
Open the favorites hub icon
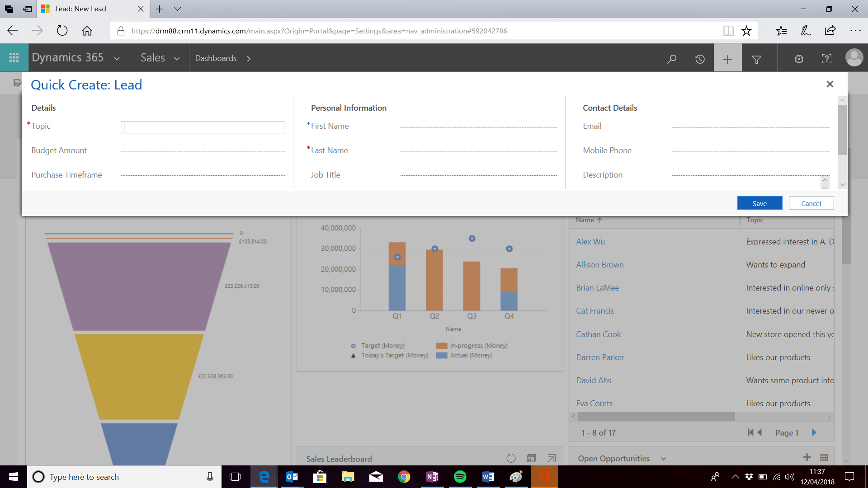[781, 31]
